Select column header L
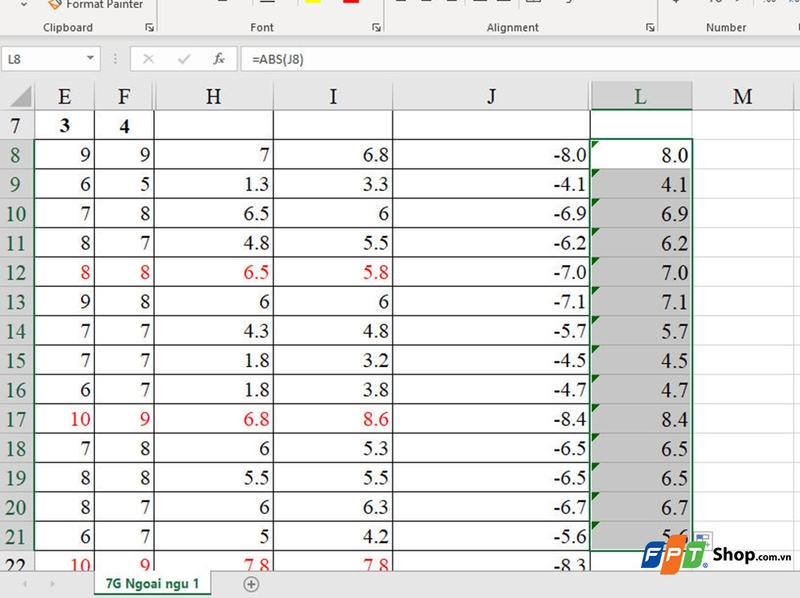This screenshot has height=598, width=800. coord(641,96)
